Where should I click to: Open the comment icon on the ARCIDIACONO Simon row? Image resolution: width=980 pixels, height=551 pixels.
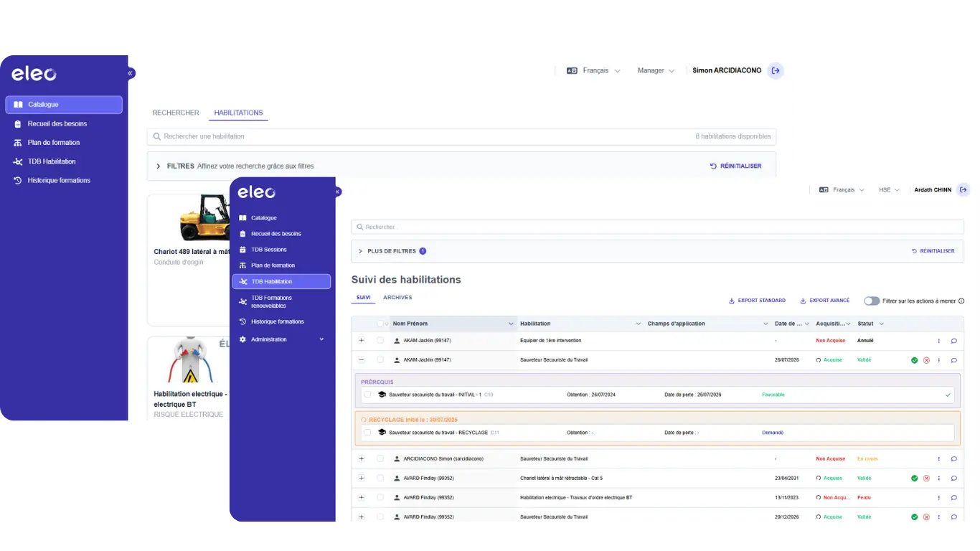pos(954,459)
